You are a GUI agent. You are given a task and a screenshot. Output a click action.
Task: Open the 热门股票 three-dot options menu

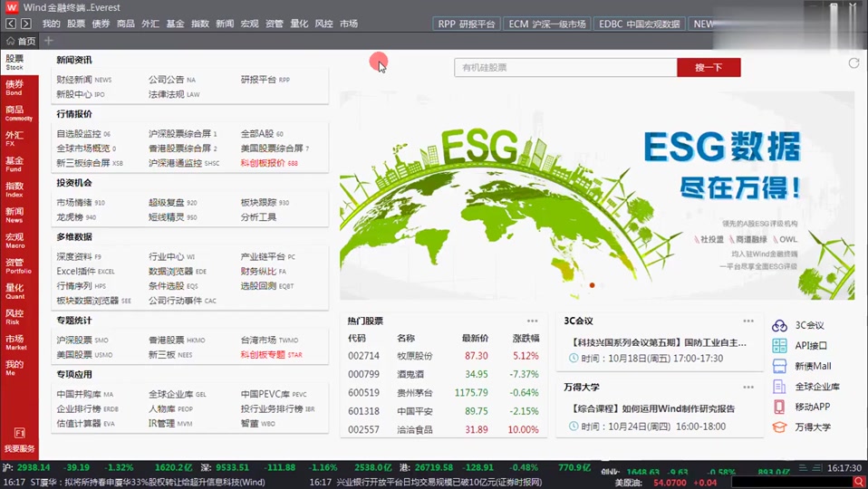pos(533,321)
